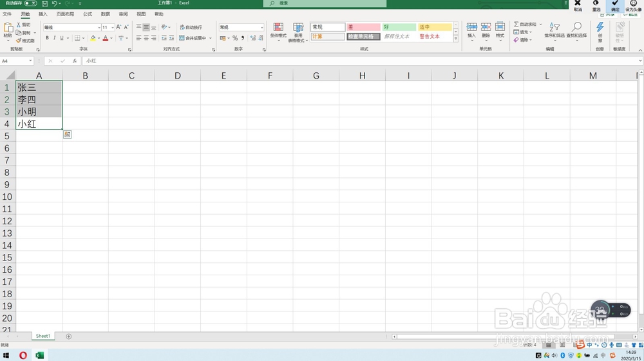Toggle Underline formatting
The image size is (644, 361).
pos(62,38)
